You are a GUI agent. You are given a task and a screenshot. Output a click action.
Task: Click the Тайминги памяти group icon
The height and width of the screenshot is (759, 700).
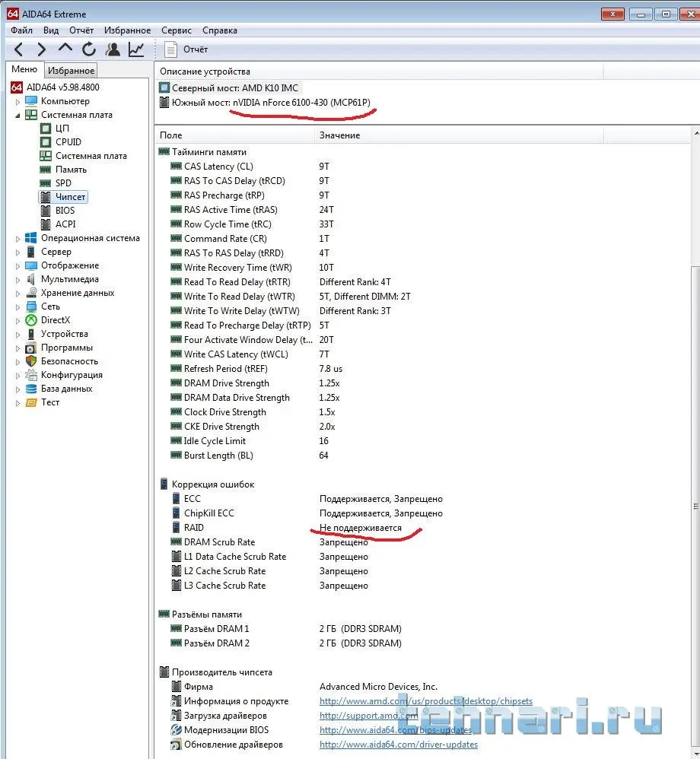tap(164, 151)
